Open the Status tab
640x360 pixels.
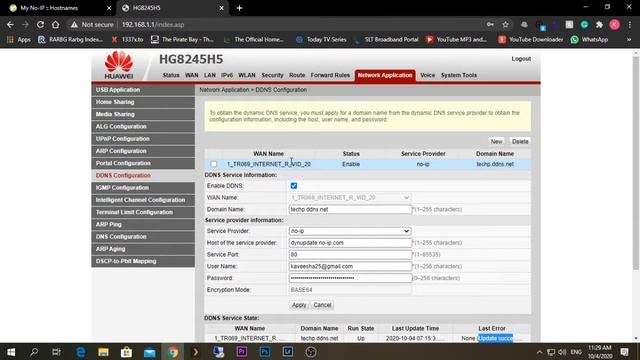(171, 75)
